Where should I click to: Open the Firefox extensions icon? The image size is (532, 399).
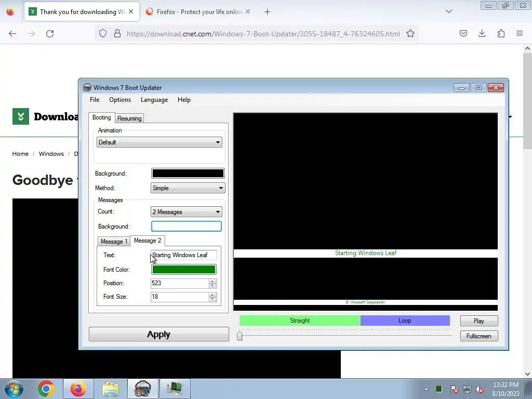point(501,33)
